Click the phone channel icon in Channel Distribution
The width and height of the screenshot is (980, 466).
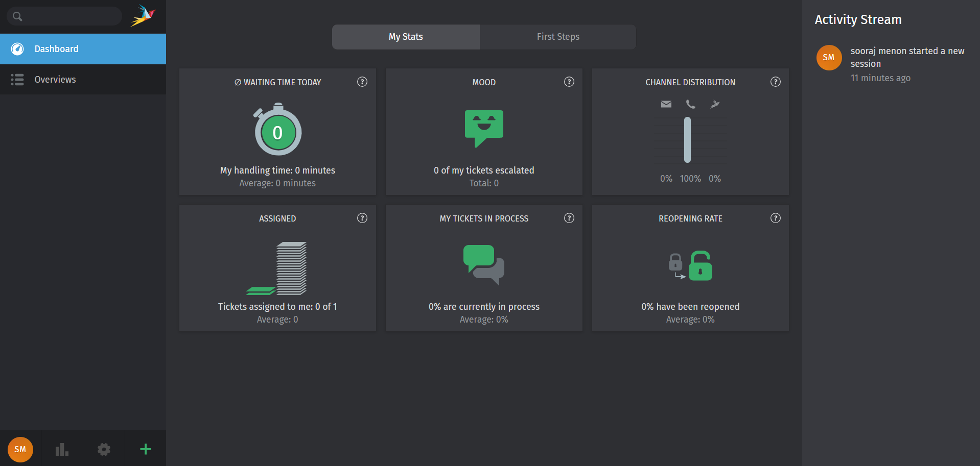pyautogui.click(x=690, y=104)
